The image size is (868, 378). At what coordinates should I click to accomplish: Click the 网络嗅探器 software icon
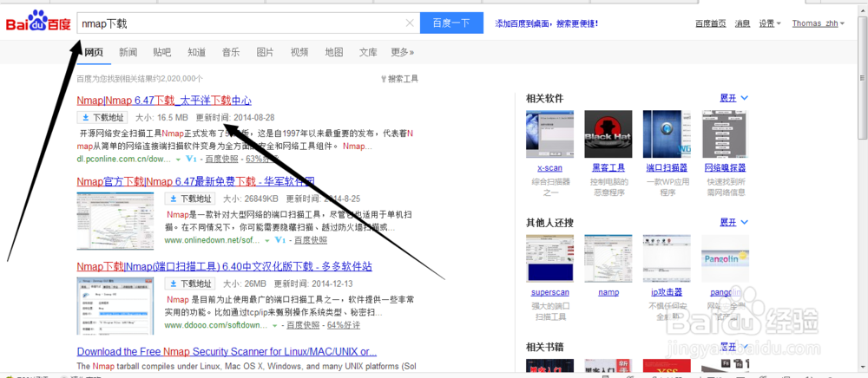click(x=726, y=134)
